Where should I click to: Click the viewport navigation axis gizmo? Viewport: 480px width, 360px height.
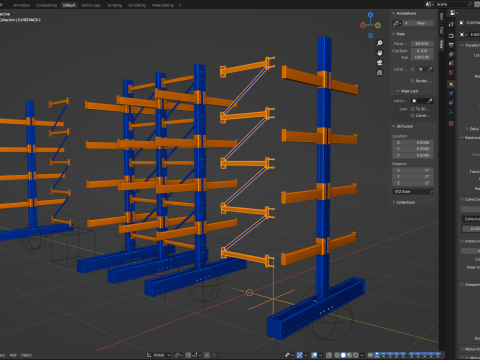coord(370,25)
